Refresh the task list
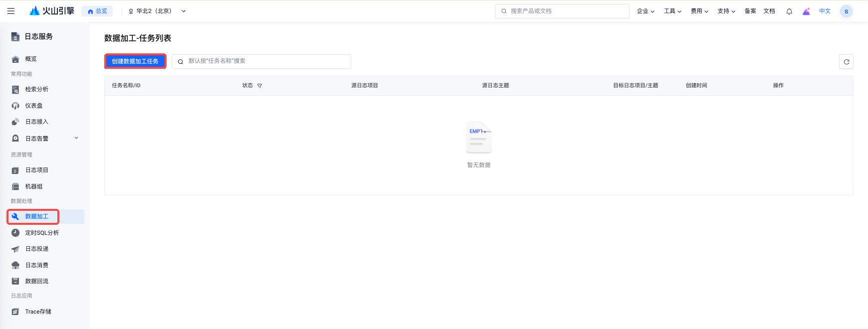Image resolution: width=868 pixels, height=329 pixels. pos(846,62)
